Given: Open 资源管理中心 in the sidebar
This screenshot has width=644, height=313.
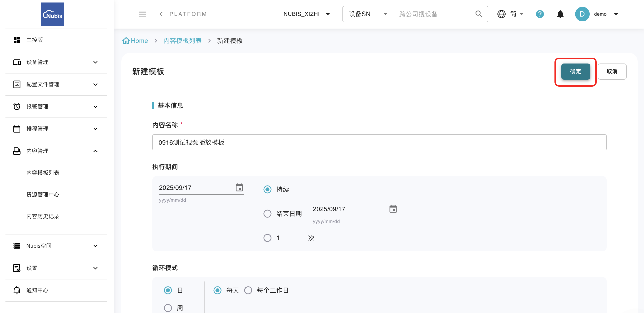Looking at the screenshot, I should point(43,194).
